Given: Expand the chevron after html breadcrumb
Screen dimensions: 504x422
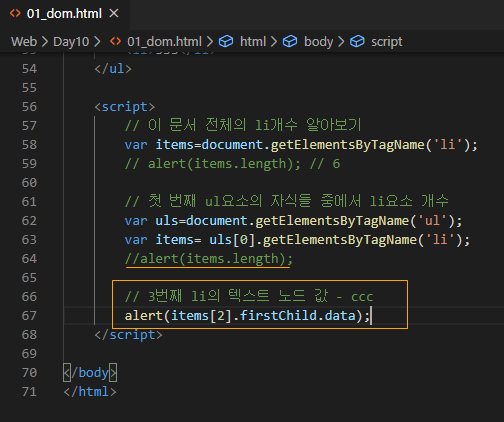Looking at the screenshot, I should click(274, 42).
